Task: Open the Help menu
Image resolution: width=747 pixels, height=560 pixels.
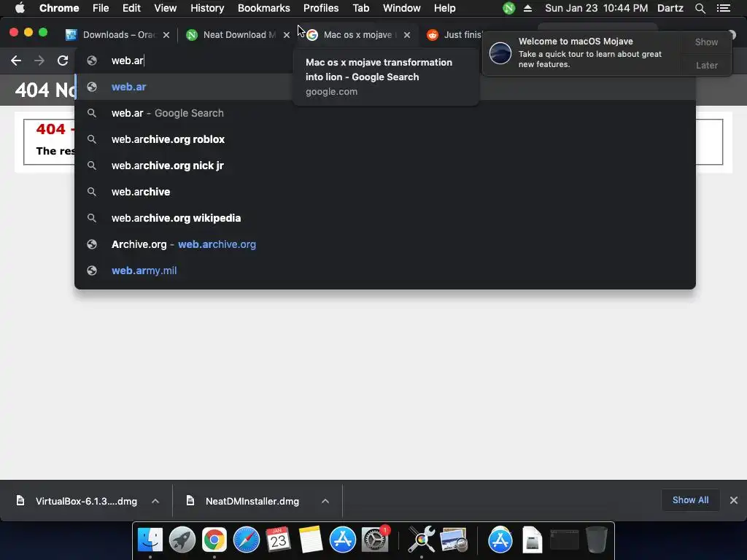Action: pyautogui.click(x=444, y=8)
